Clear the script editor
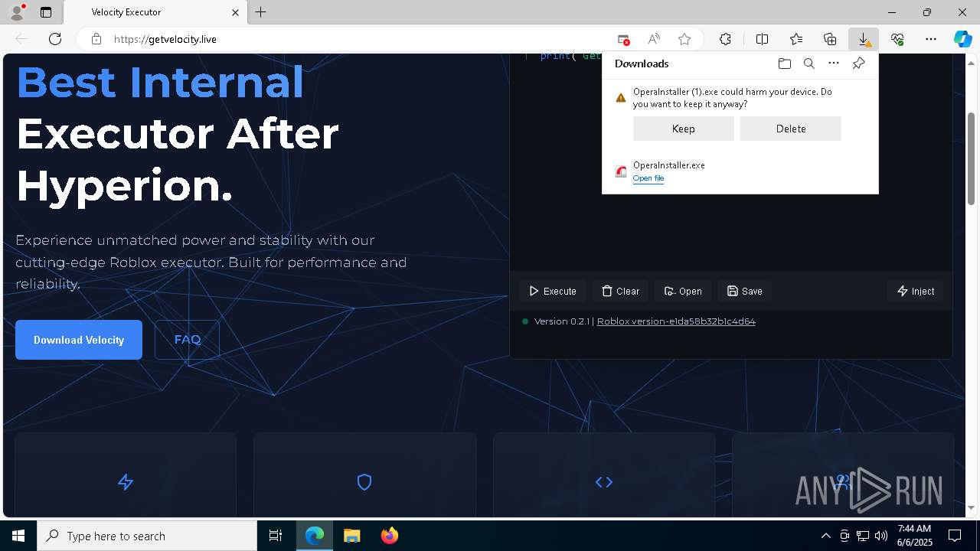 620,291
